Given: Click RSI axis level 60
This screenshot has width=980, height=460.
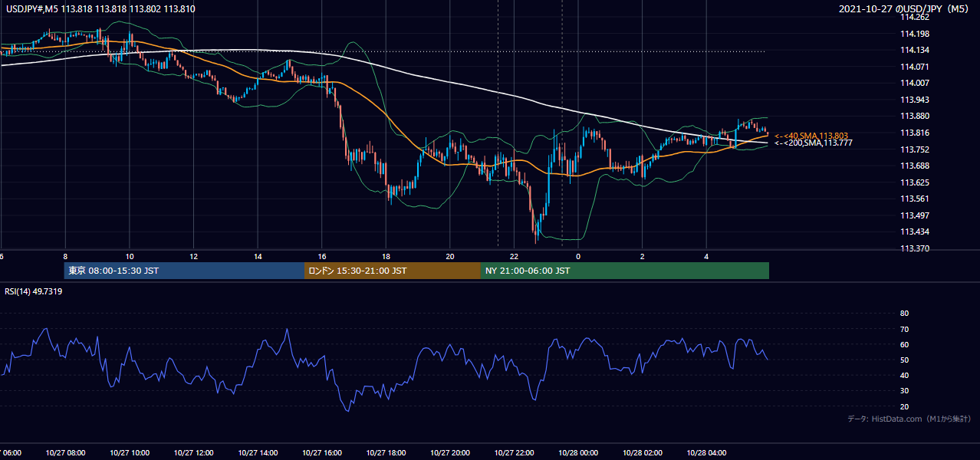Looking at the screenshot, I should click(904, 344).
